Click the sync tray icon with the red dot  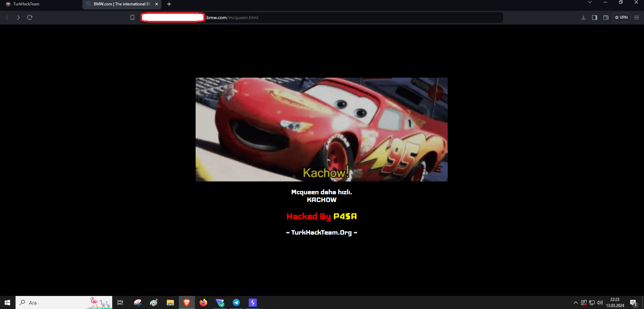coord(584,303)
